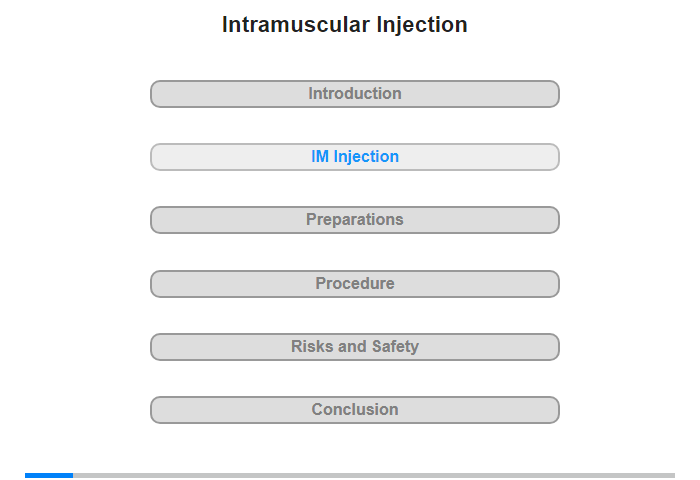The width and height of the screenshot is (700, 480).
Task: Open the Procedure section
Action: click(354, 284)
